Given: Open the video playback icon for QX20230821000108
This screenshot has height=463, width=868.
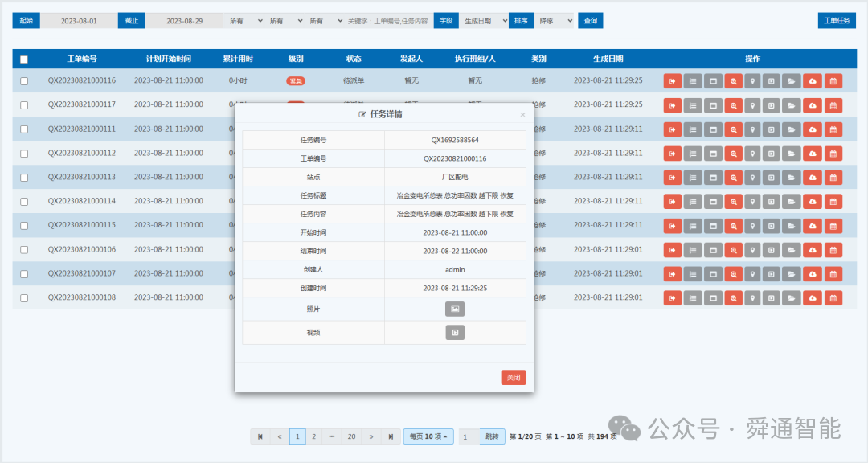Looking at the screenshot, I should [772, 297].
